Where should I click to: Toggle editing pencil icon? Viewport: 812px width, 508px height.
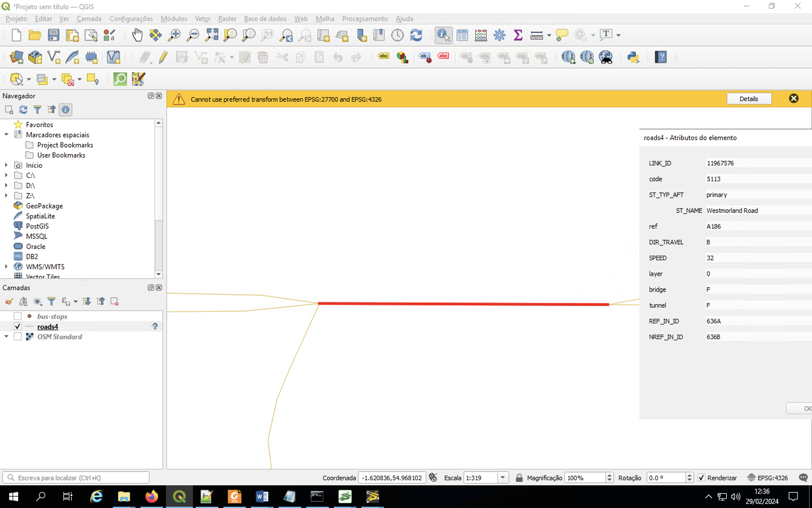tap(164, 57)
